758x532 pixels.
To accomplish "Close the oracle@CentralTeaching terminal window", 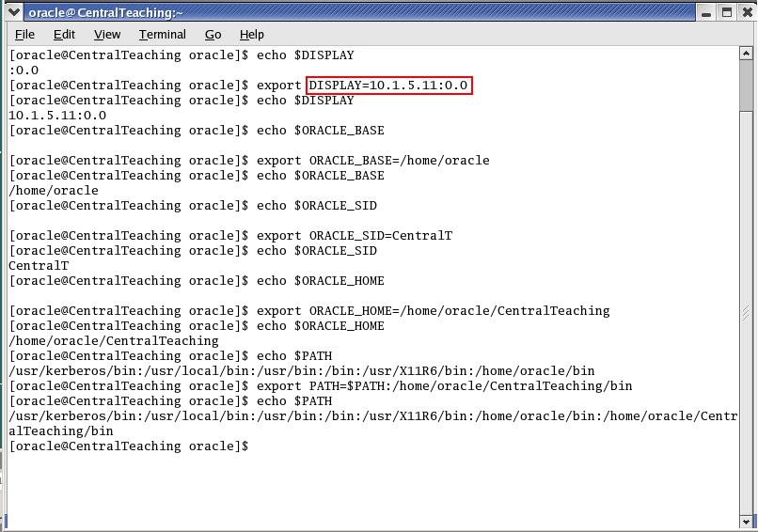I will 746,12.
